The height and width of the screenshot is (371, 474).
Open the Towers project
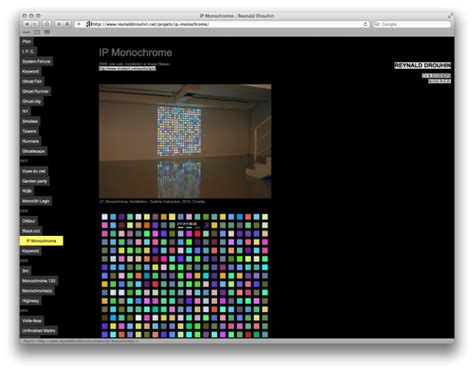coord(29,131)
